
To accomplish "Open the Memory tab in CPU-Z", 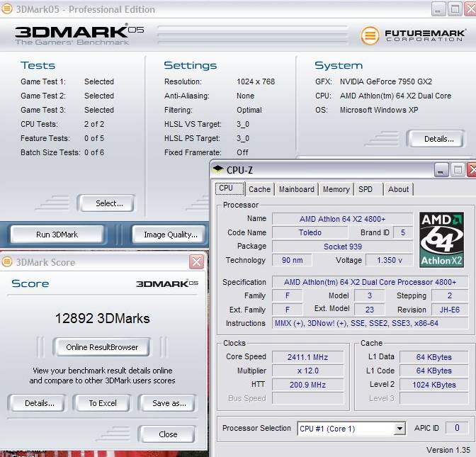I will tap(336, 189).
